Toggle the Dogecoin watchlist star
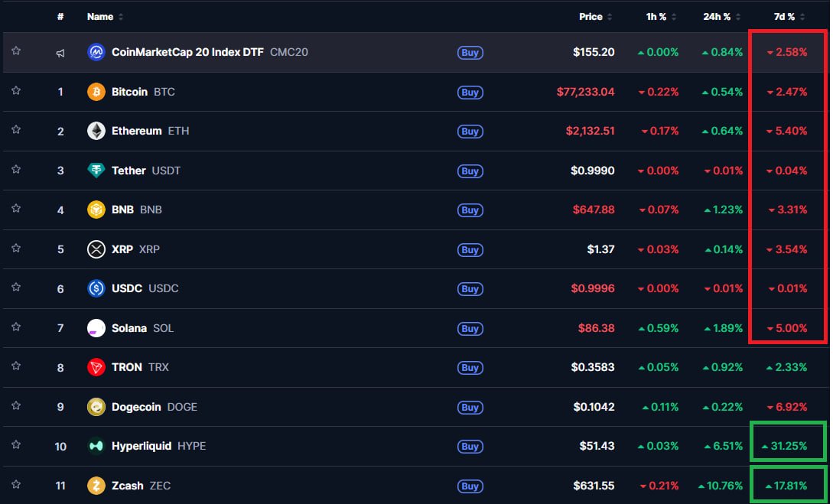 coord(16,406)
